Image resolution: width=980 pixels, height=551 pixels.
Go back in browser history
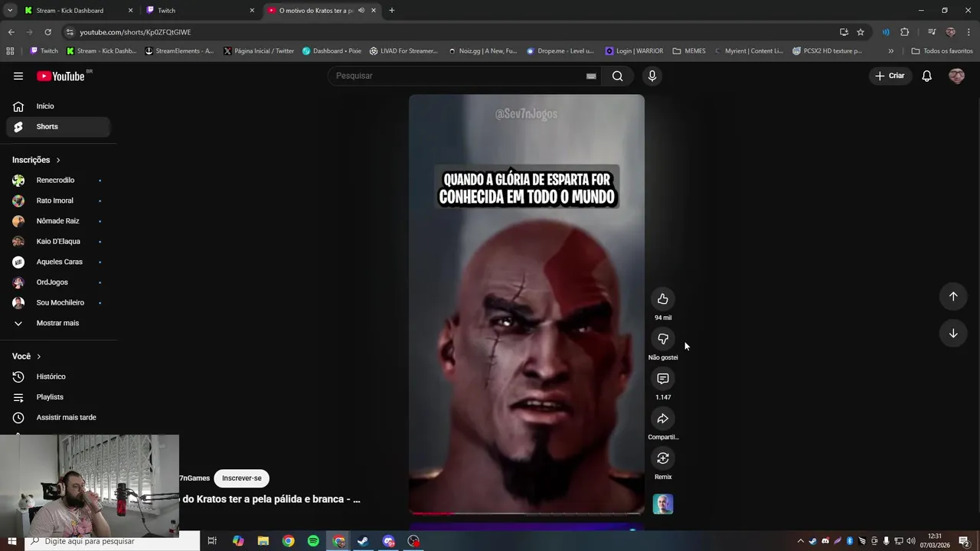pyautogui.click(x=11, y=32)
